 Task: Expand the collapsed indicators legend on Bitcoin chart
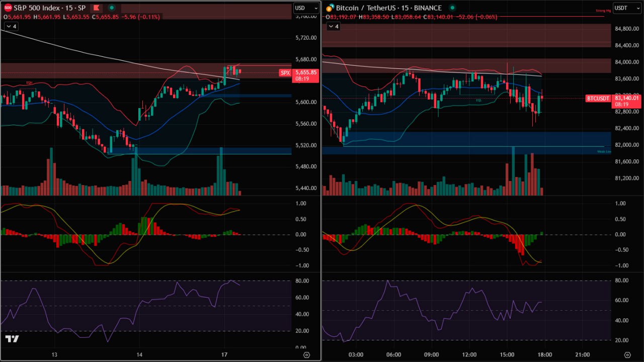click(334, 26)
